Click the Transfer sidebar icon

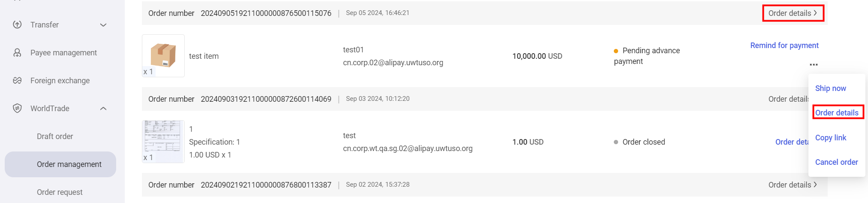17,24
